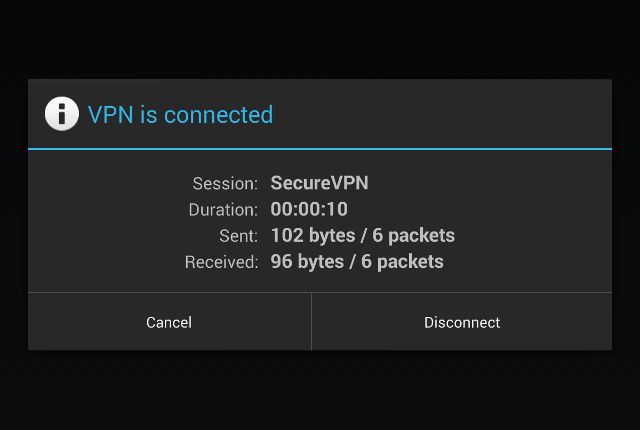Click empty header space right of title
640x430 pixels.
[450, 114]
